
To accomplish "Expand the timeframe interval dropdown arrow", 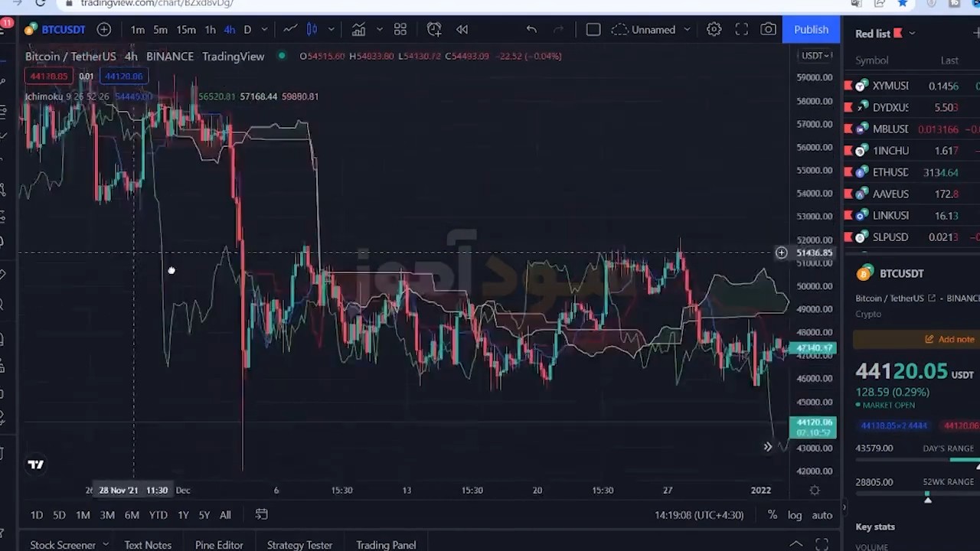I will pyautogui.click(x=264, y=30).
